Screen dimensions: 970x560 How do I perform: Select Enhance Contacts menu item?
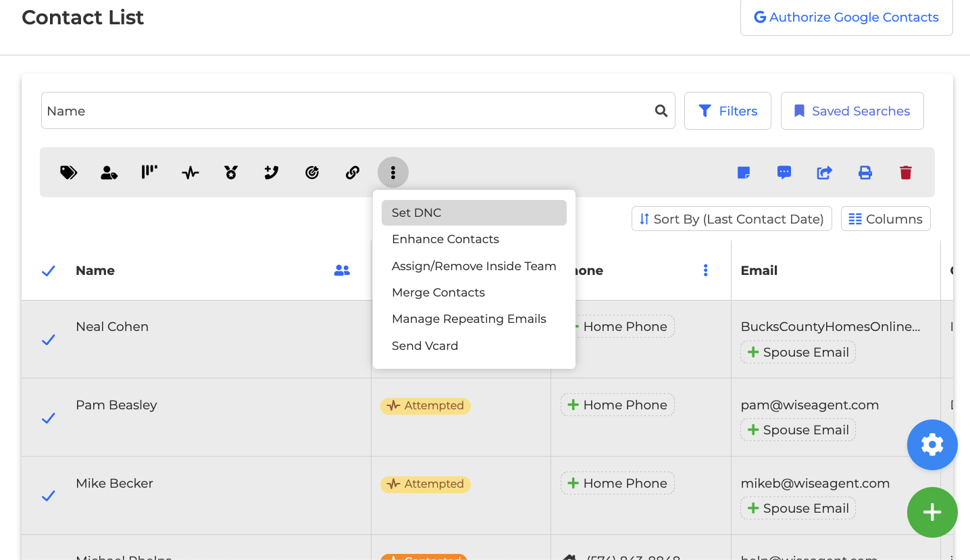(474, 239)
